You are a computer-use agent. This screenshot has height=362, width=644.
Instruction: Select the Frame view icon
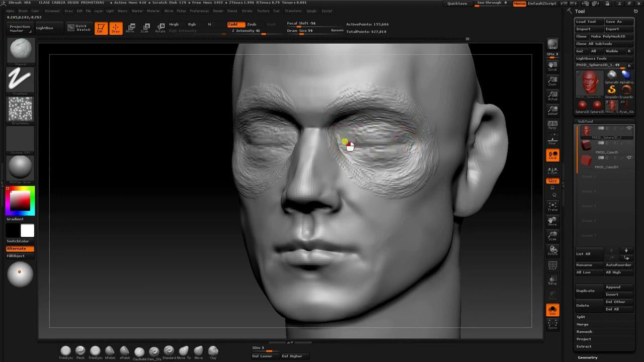point(552,206)
